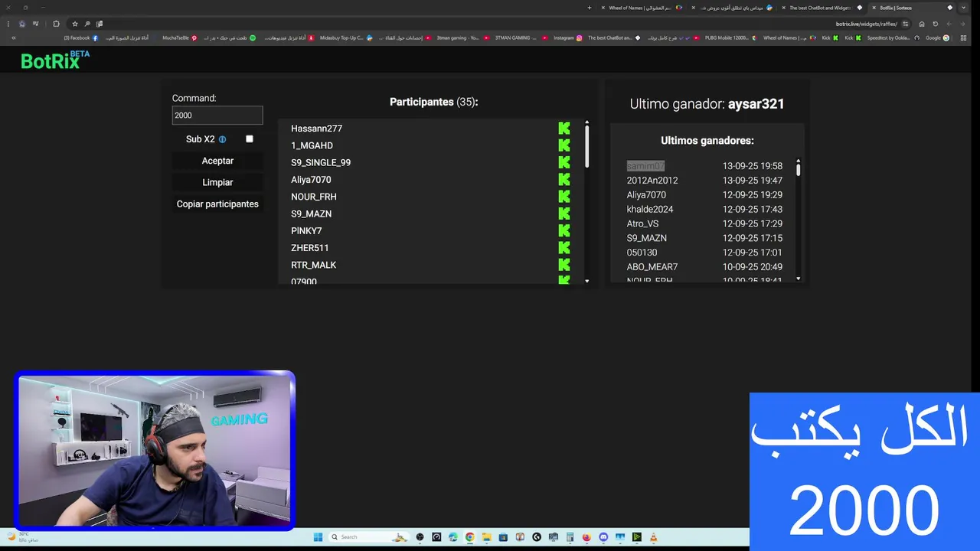Click the taskbar Search box
The image size is (980, 551).
tap(369, 537)
